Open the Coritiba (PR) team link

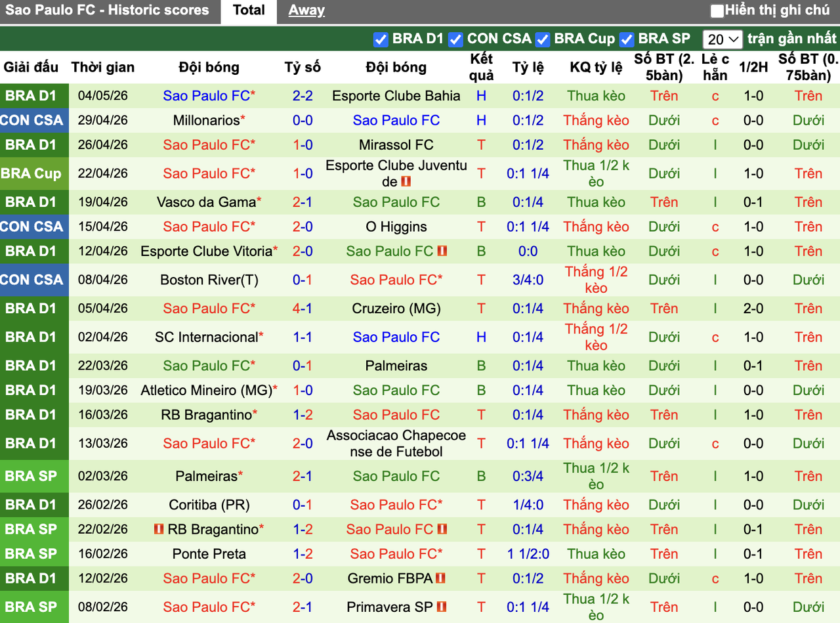(209, 505)
